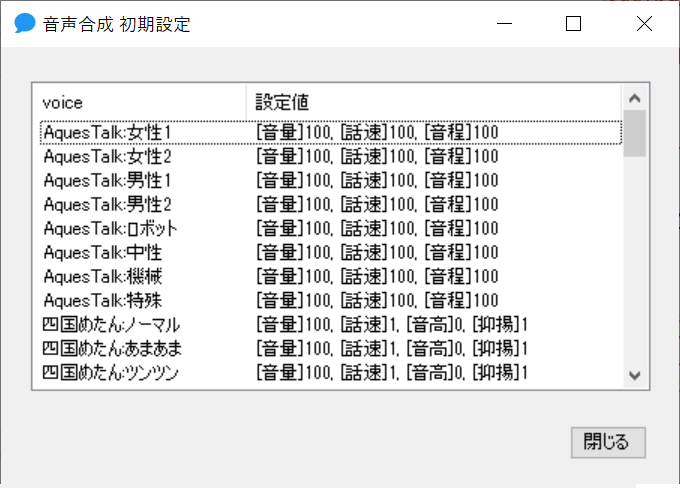Select the AquesTalk:特殊 voice row
The width and height of the screenshot is (680, 488).
[102, 300]
